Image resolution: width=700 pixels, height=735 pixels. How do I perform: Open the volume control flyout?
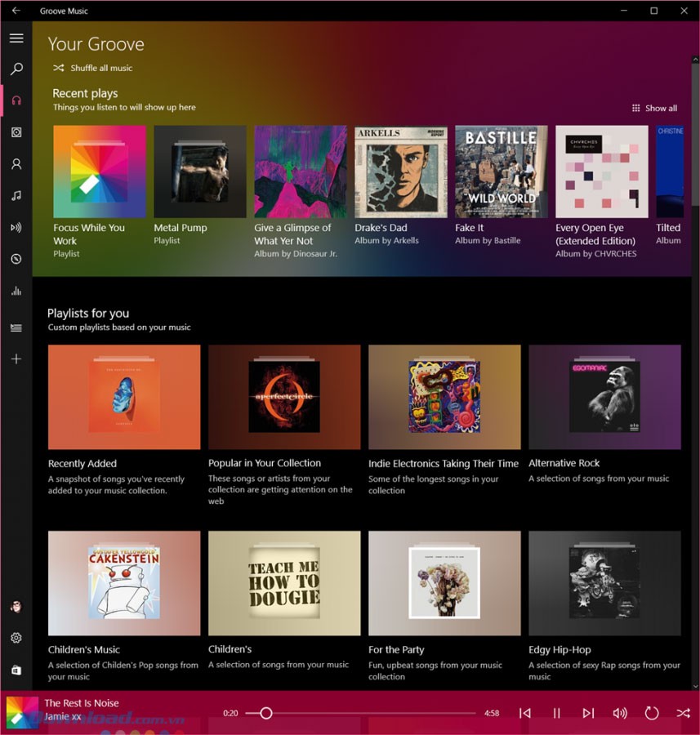620,713
